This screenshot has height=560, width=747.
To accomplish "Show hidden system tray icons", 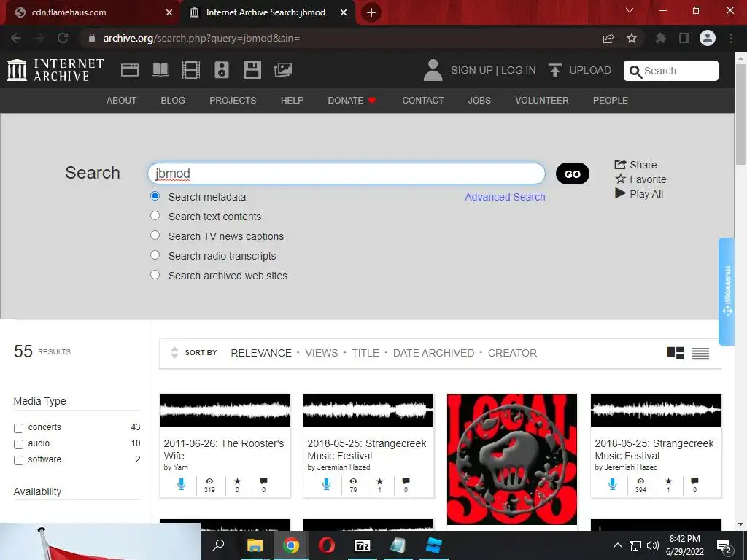I will click(617, 545).
